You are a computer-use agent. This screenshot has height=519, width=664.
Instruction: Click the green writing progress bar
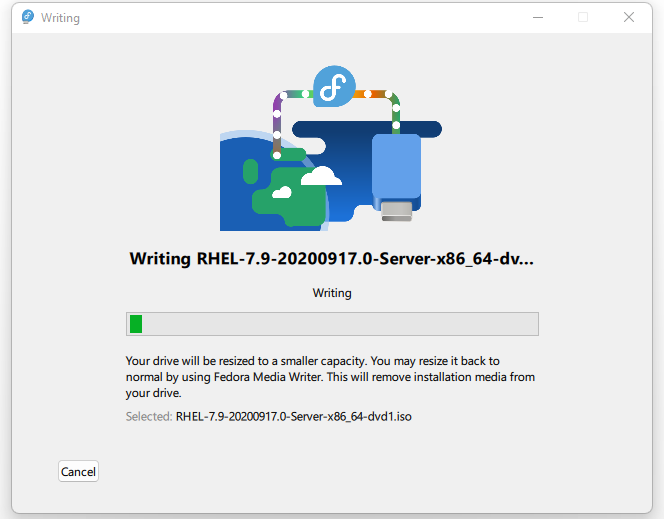point(332,324)
